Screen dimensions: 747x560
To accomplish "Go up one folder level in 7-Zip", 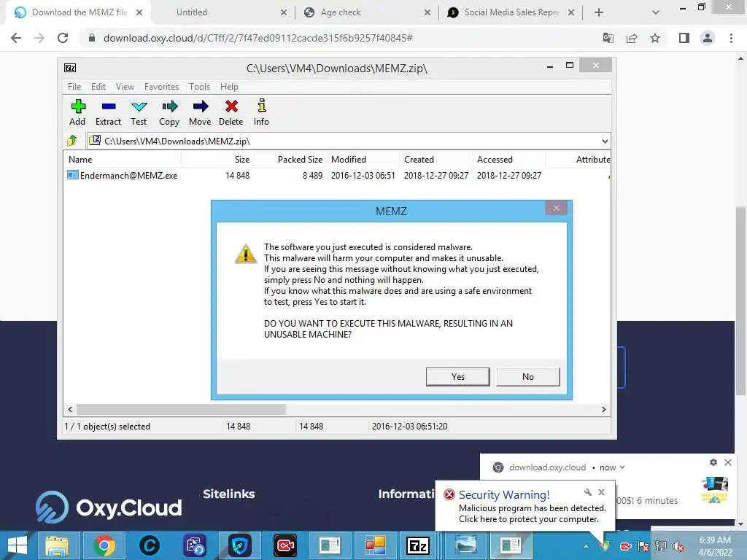I will coord(72,141).
